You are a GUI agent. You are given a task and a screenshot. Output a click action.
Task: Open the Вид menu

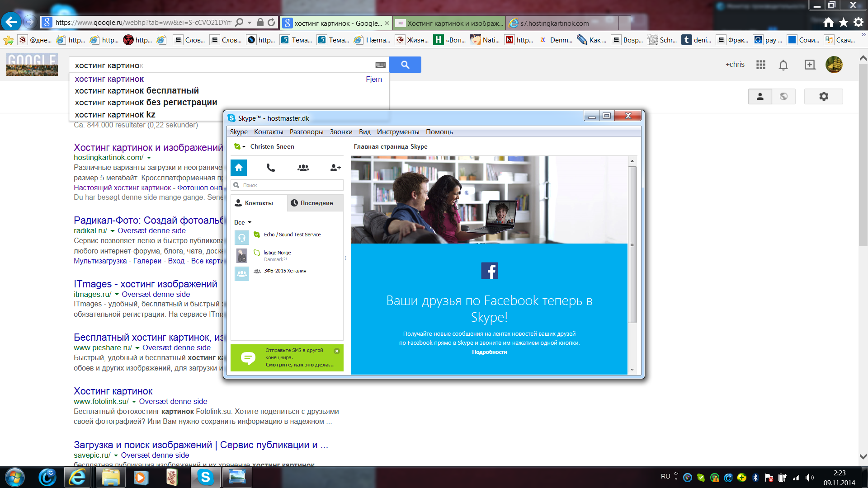365,132
